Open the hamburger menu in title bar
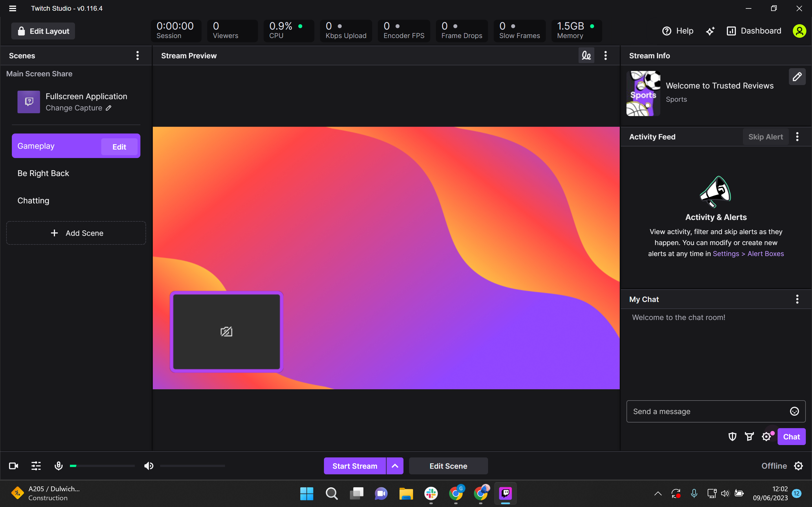Screen dimensions: 812x507 pyautogui.click(x=13, y=8)
